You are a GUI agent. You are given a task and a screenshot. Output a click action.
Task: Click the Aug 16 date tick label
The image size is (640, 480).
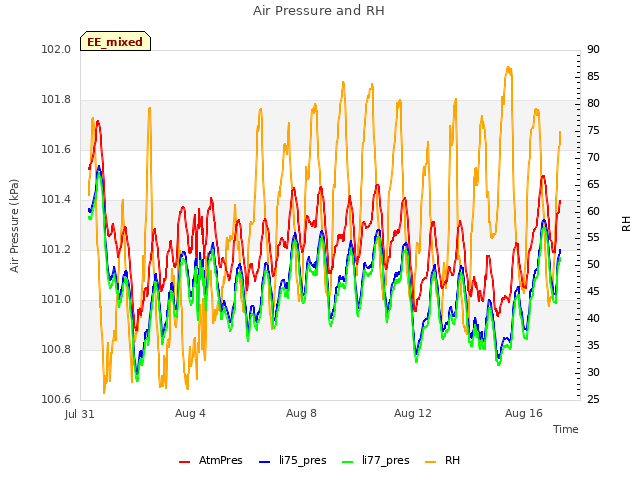524,413
